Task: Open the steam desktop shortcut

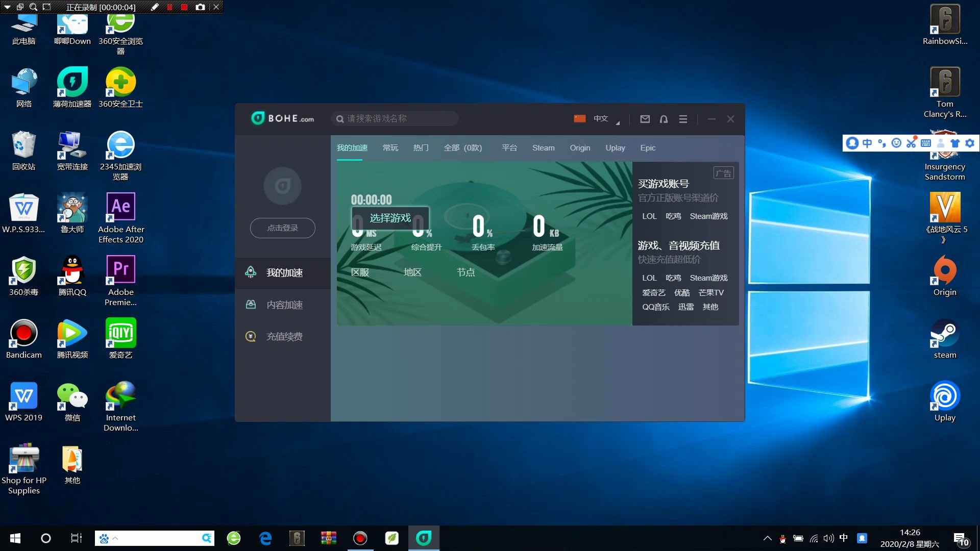Action: tap(945, 338)
